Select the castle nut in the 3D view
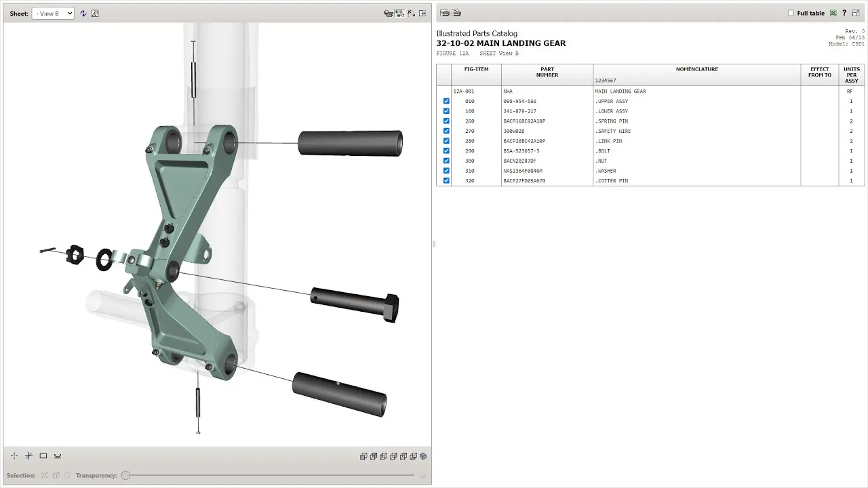Screen dimensions: 868x488 [x=75, y=254]
